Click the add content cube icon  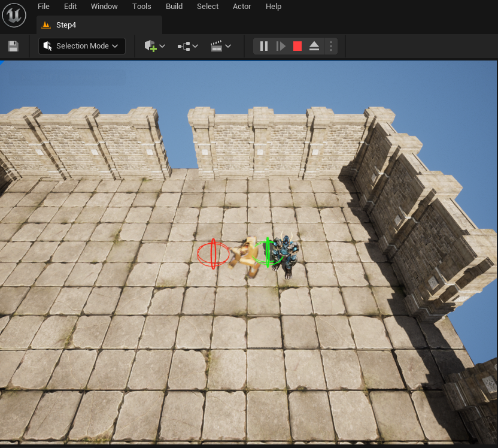151,46
